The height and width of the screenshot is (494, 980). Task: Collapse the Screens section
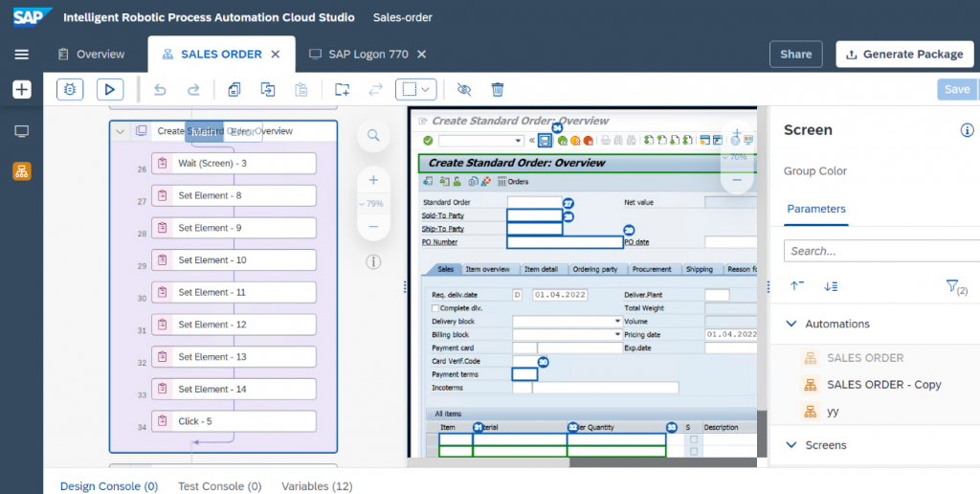pyautogui.click(x=791, y=445)
